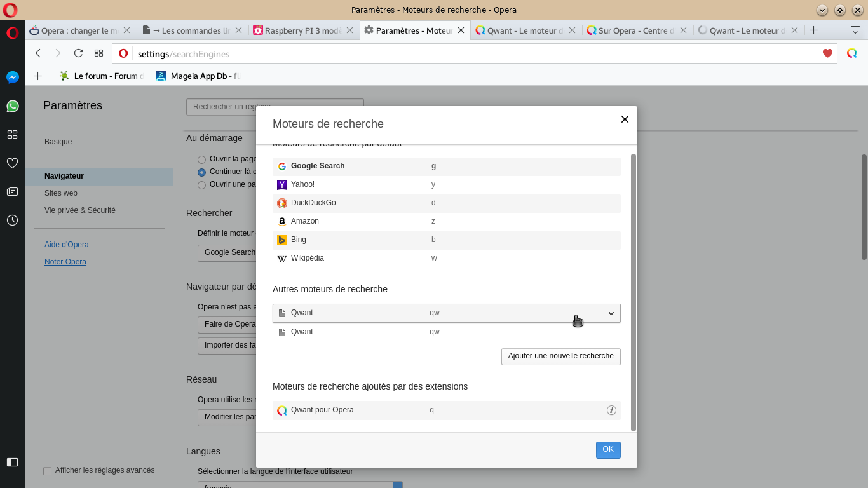Click the settings page vertical scrollbar

tap(864, 207)
